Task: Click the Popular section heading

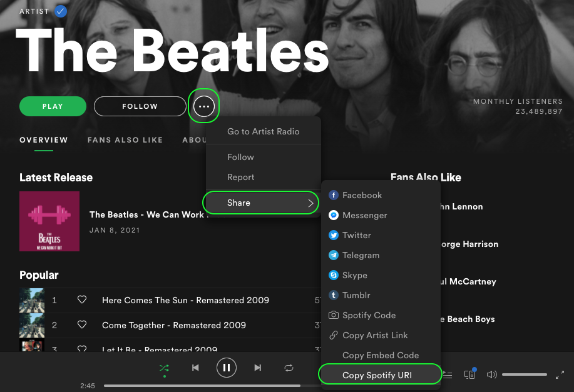Action: 39,275
